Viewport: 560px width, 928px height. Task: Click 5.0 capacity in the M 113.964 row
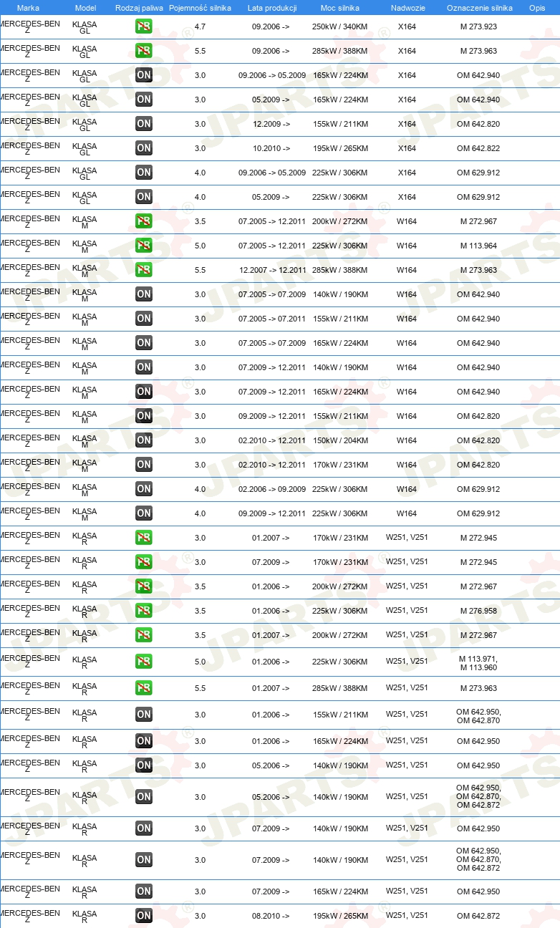pos(200,246)
